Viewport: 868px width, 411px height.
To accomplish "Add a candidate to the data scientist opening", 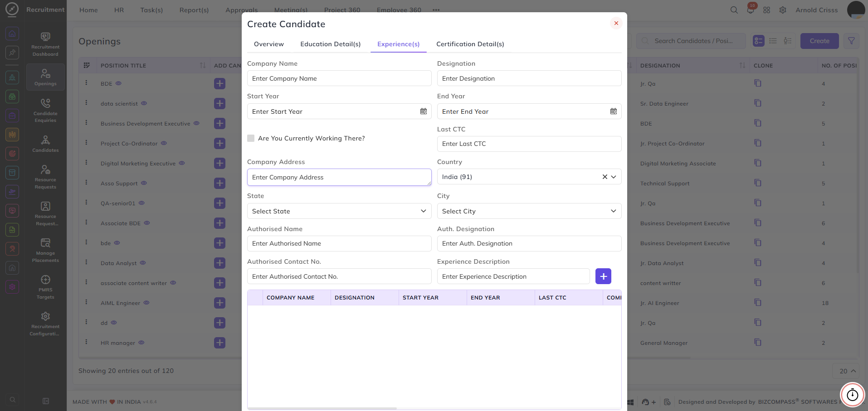I will pyautogui.click(x=219, y=103).
